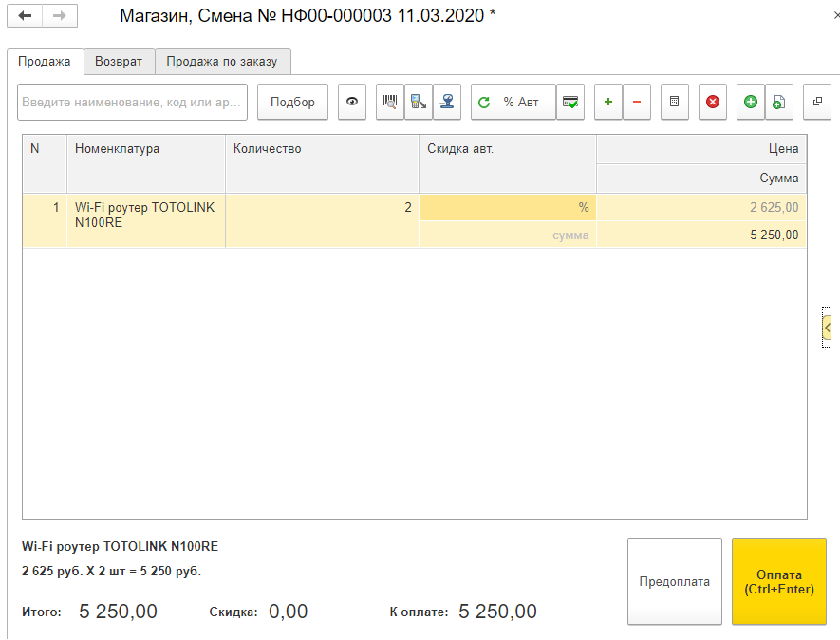
Task: Click the Цена column header
Action: tap(701, 149)
